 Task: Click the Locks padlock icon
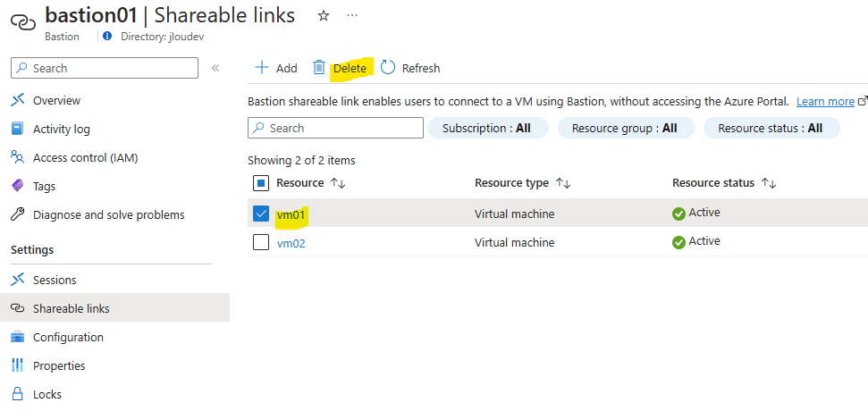(x=18, y=394)
